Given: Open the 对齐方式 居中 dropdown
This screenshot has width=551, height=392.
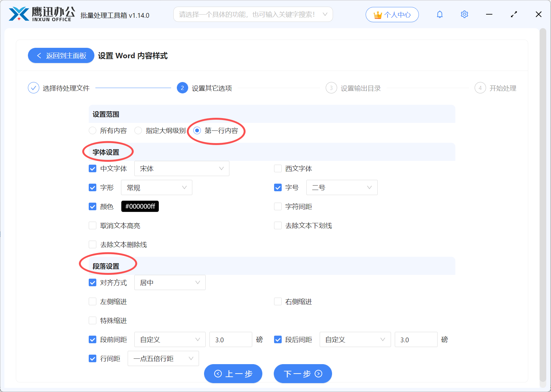Looking at the screenshot, I should 170,282.
